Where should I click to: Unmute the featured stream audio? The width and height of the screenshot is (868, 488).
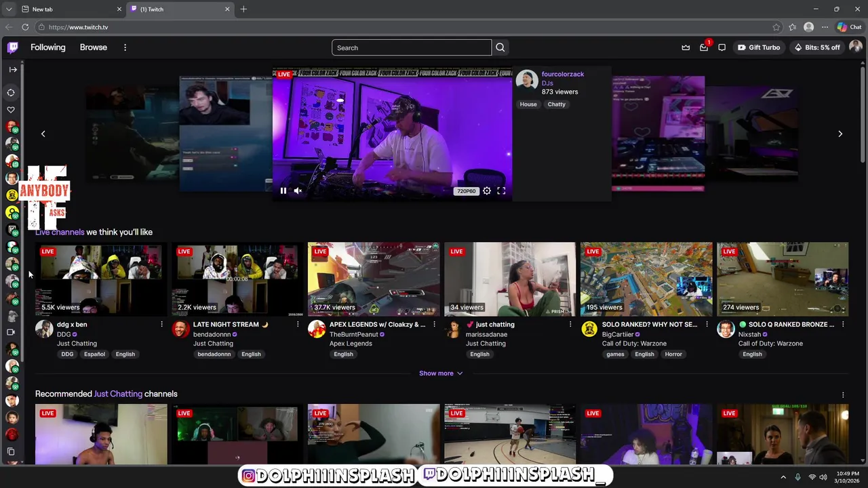(298, 191)
